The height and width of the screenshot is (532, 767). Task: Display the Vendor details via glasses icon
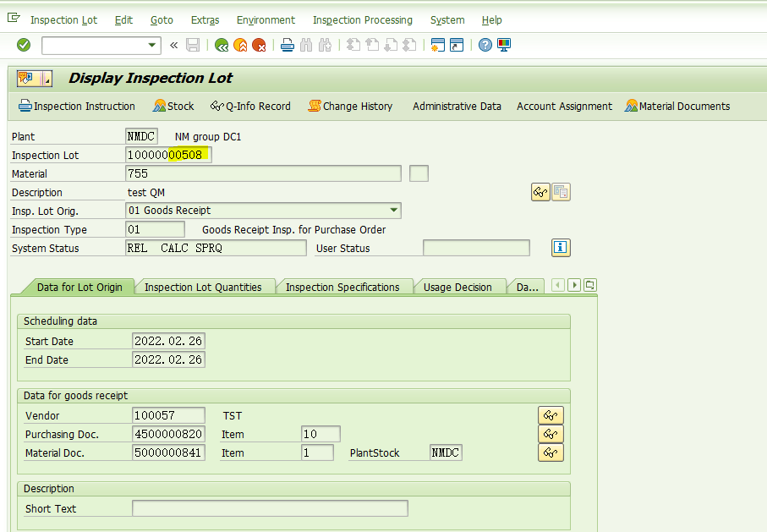coord(551,415)
